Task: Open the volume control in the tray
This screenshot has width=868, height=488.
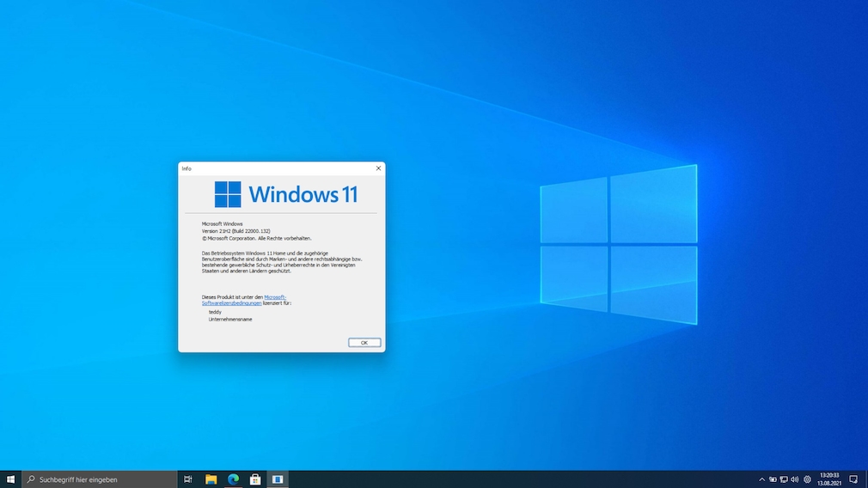Action: (795, 479)
